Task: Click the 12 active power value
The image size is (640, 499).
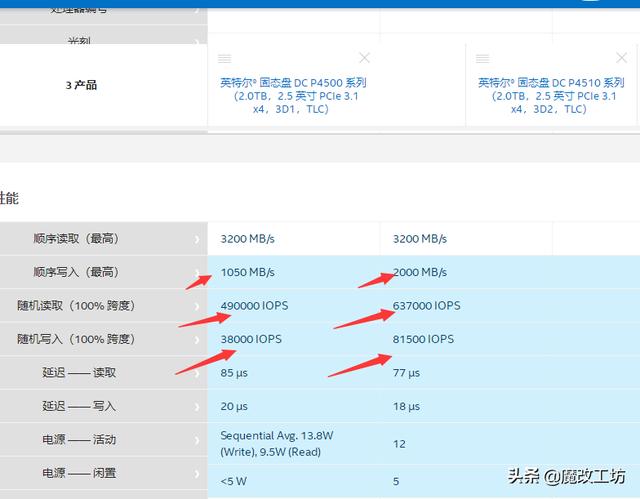Action: click(x=399, y=444)
